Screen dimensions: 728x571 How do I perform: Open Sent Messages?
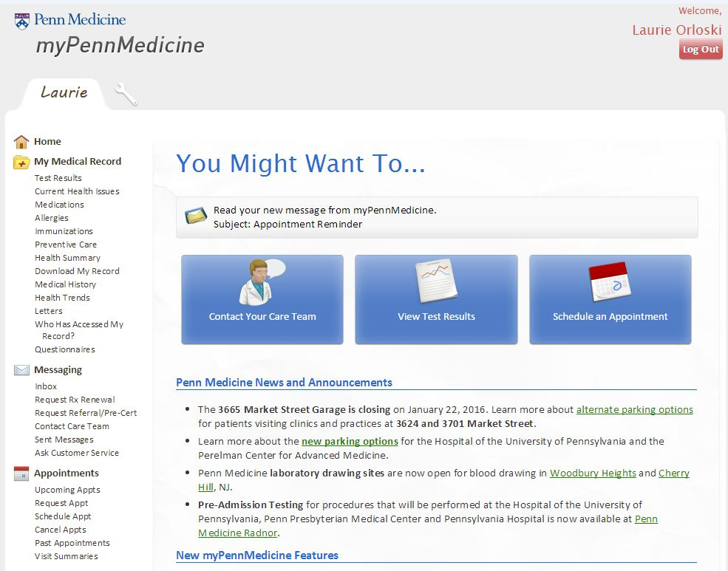pyautogui.click(x=64, y=440)
